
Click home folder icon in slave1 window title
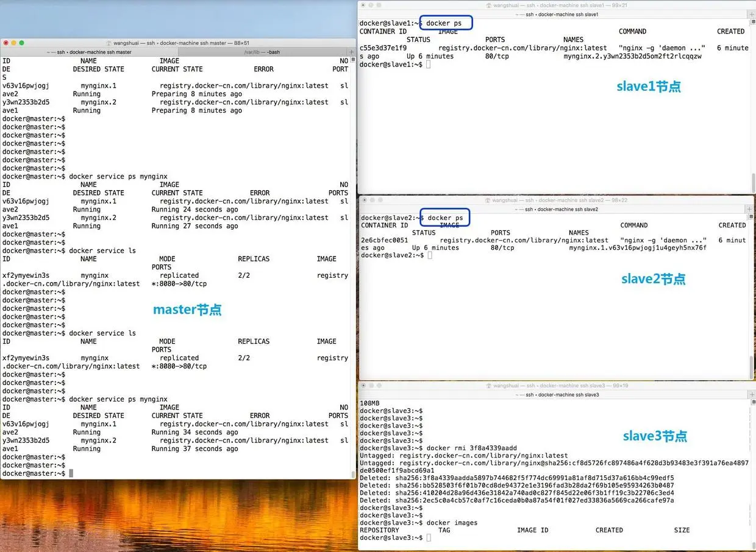489,5
